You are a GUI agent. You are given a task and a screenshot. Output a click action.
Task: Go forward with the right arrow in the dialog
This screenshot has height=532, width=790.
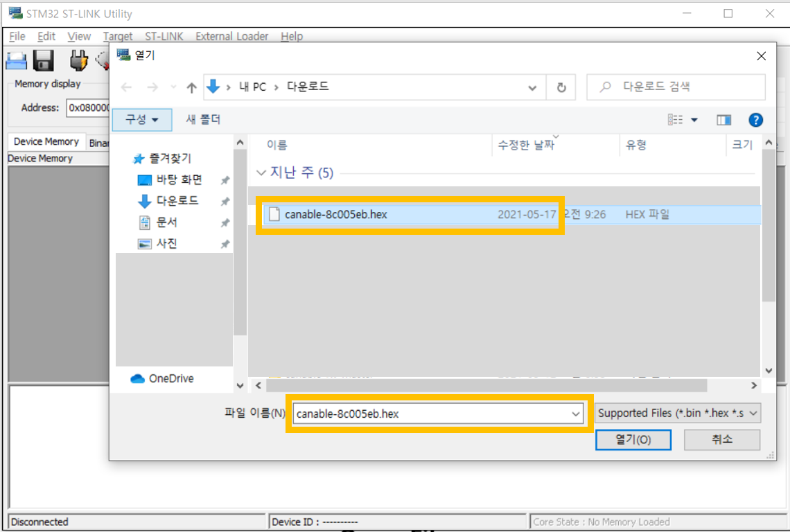pos(152,88)
